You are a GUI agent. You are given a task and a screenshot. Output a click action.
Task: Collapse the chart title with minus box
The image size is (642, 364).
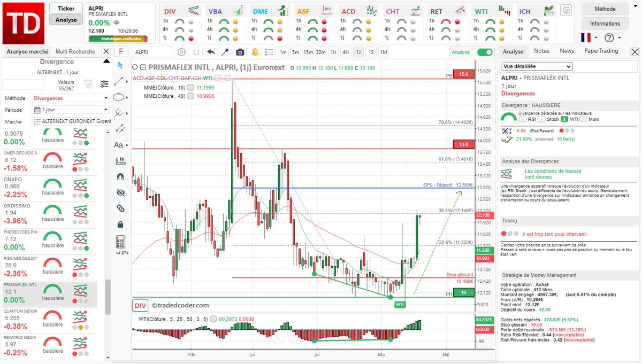(x=143, y=68)
